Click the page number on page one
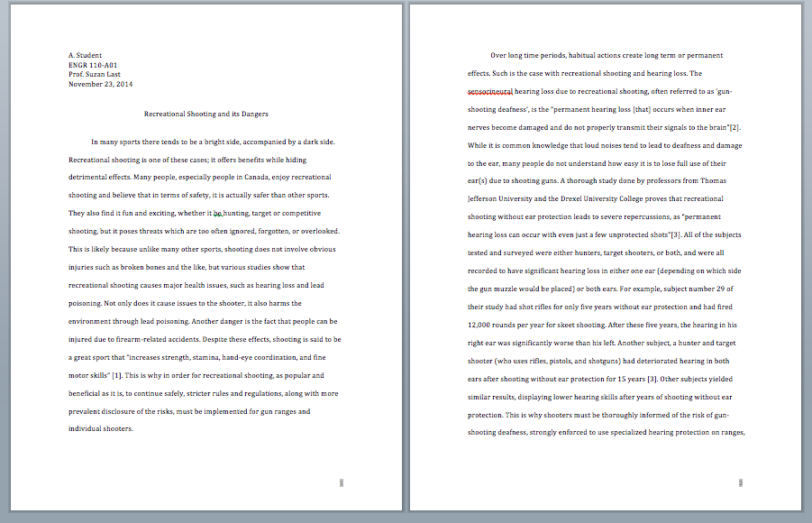Screen dimensions: 812x523 pos(342,484)
